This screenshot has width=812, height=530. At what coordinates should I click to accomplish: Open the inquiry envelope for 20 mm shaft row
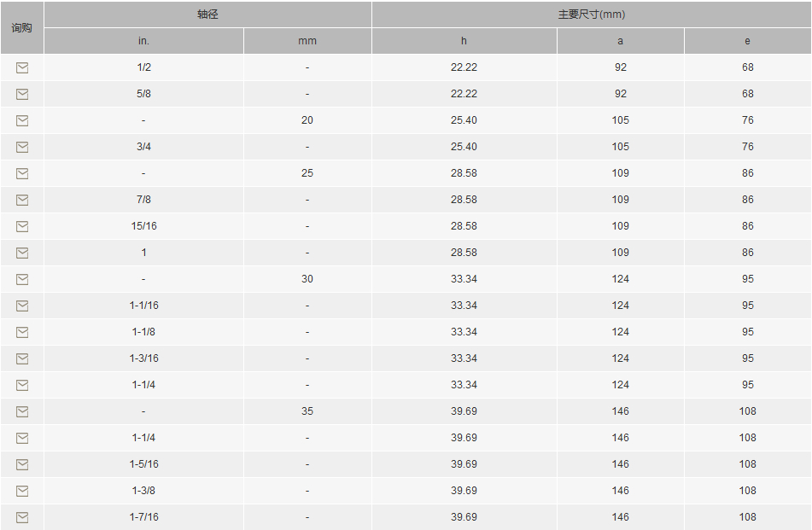click(x=22, y=120)
